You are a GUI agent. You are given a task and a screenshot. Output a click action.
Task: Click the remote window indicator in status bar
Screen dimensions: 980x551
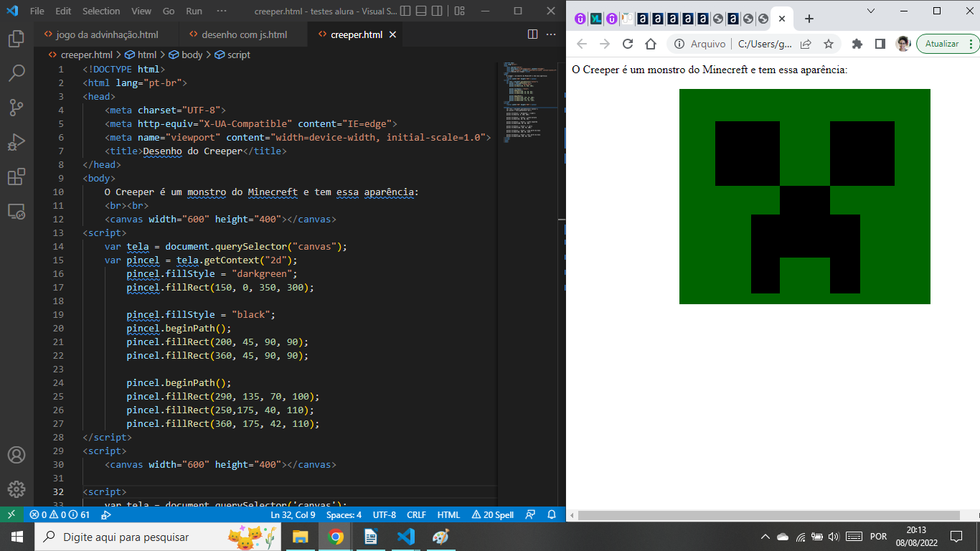point(11,514)
